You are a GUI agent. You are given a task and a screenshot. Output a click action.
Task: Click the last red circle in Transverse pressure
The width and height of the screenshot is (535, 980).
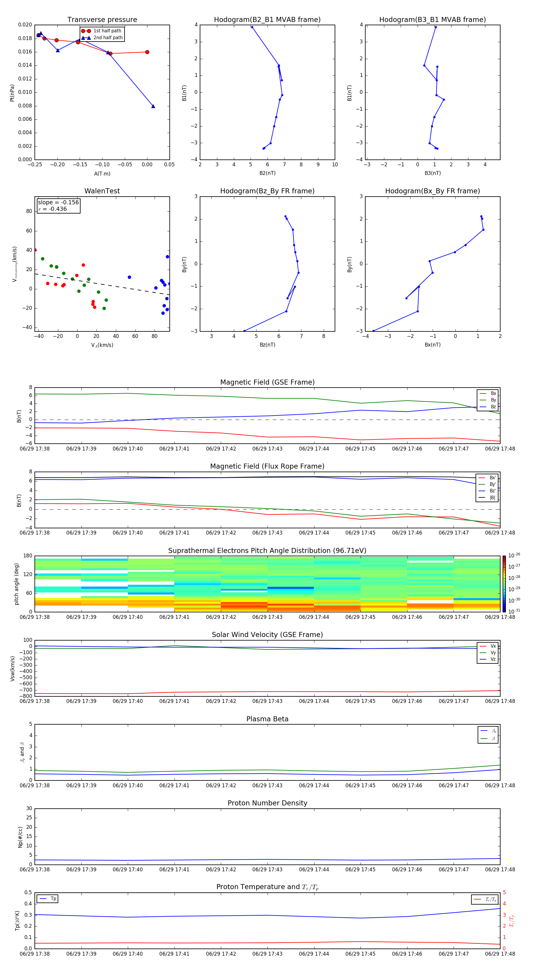[x=147, y=52]
